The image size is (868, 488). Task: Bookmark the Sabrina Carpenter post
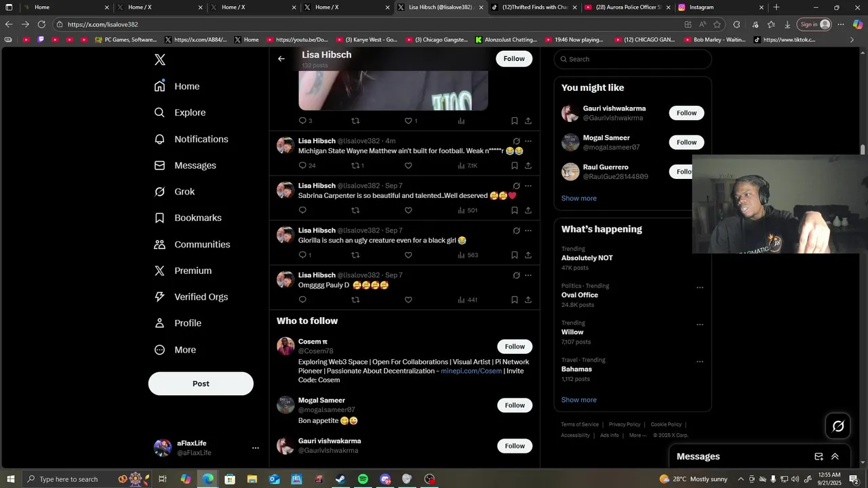tap(514, 210)
